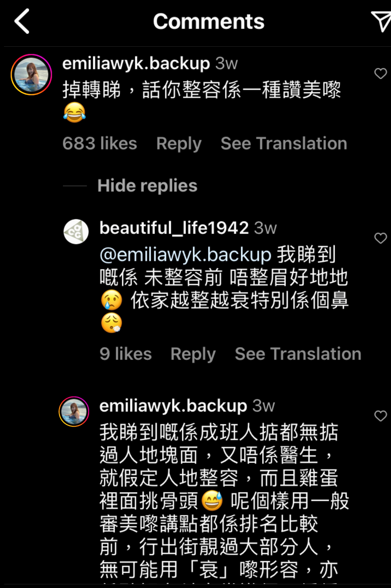Screen dimensions: 391x588
Task: Like the second emiliawyk.backup reply
Action: (380, 416)
